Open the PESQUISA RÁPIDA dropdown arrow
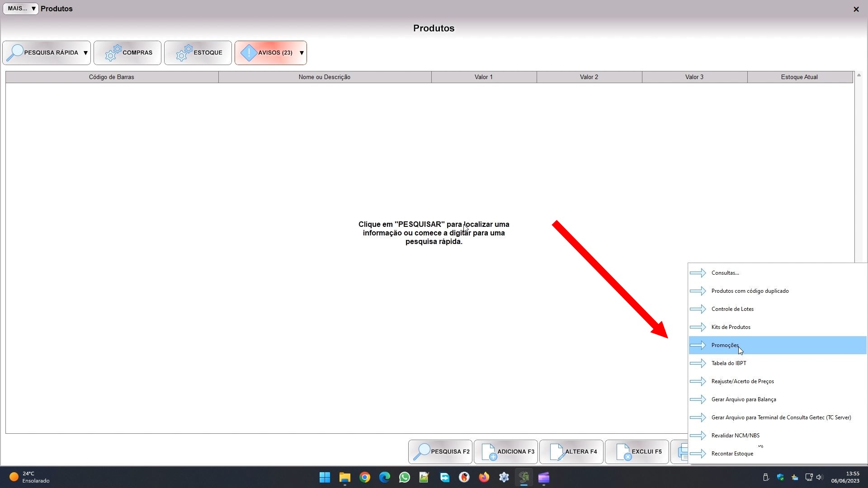This screenshot has width=868, height=488. [85, 53]
